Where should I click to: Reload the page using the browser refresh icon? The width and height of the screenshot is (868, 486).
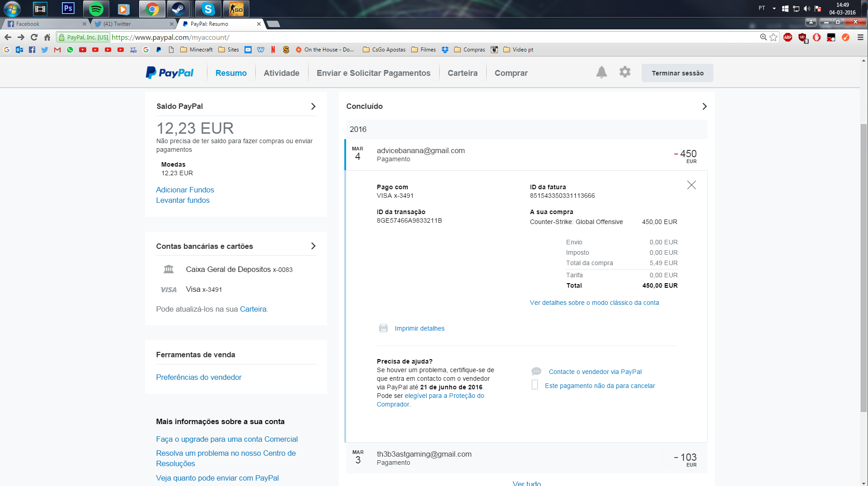tap(34, 37)
